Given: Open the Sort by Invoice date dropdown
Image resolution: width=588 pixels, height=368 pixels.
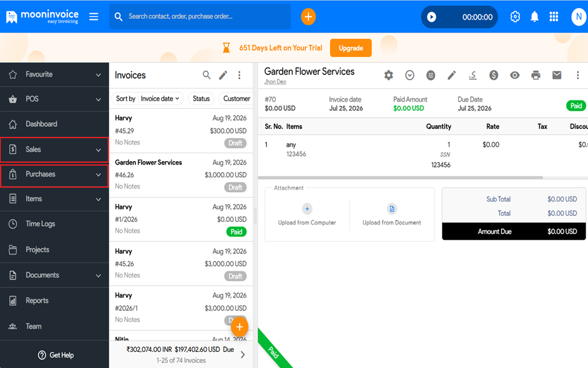Looking at the screenshot, I should [x=147, y=99].
